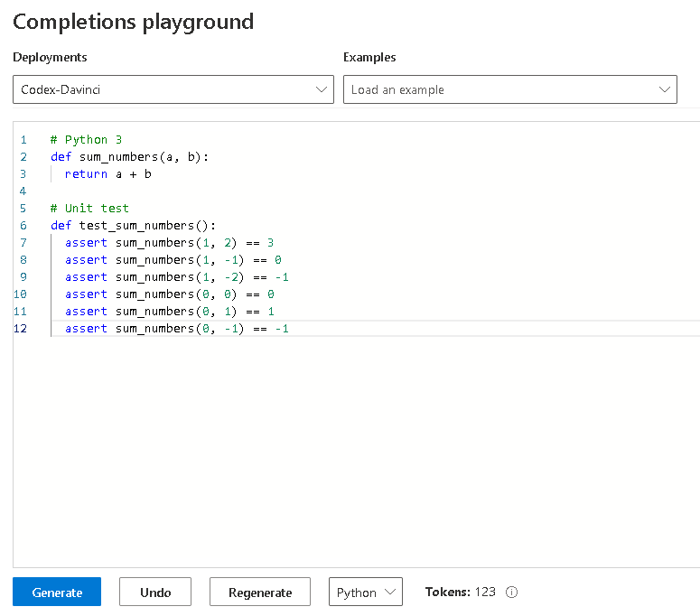Select the Codex-Davinci deployment field

pos(173,89)
